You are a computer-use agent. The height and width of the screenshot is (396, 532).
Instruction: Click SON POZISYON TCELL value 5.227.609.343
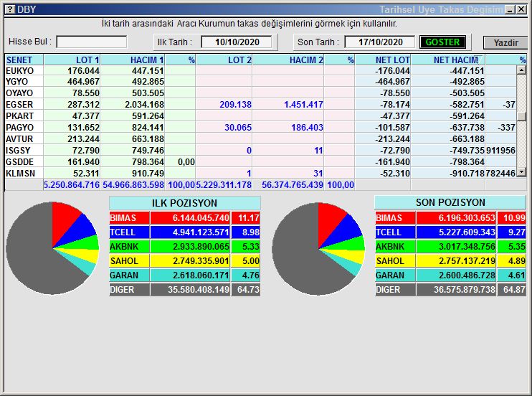click(467, 232)
